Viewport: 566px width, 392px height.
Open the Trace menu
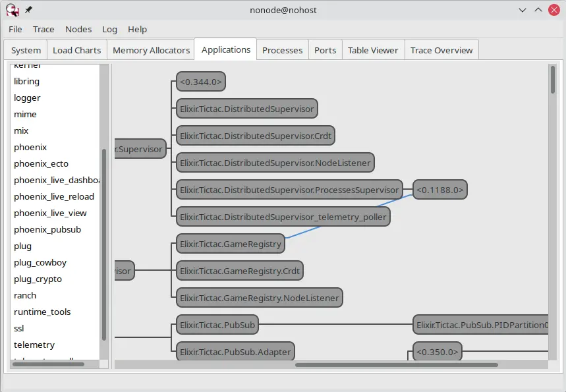pyautogui.click(x=43, y=29)
